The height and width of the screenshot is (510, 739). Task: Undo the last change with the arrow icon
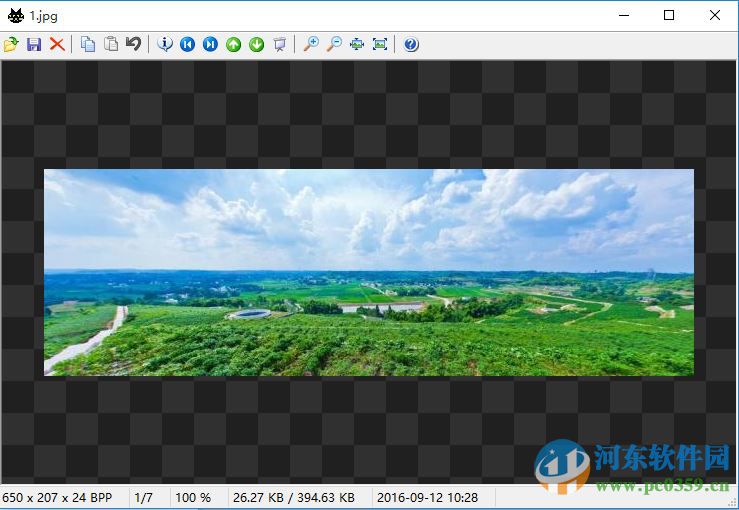pos(134,44)
